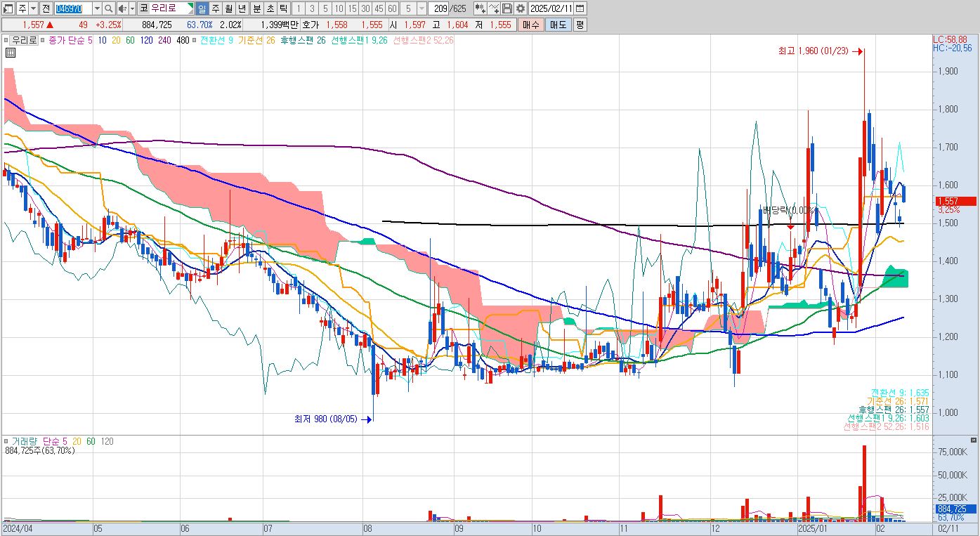
Task: Click the 전환선 9 indicator legend
Action: coord(216,41)
